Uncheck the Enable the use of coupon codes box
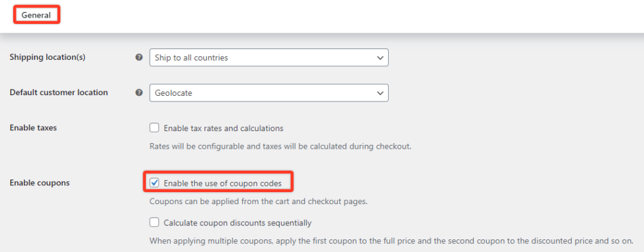Screen dimensions: 644x252 click(x=155, y=183)
